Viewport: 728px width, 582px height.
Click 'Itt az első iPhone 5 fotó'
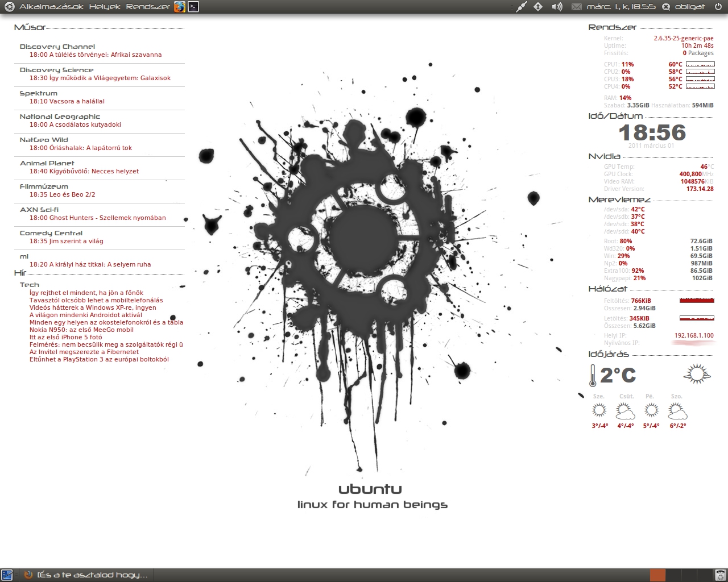[66, 337]
